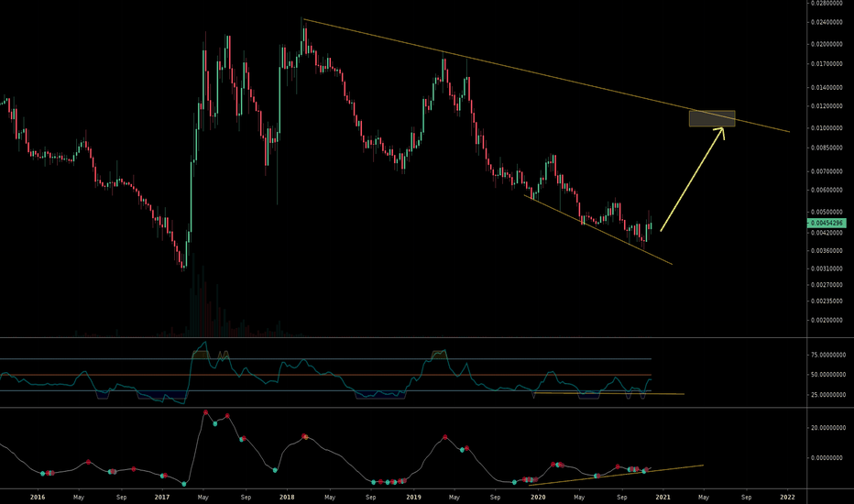Click the 0.00850000 price axis label
Screen dimensions: 854x504
click(x=827, y=148)
